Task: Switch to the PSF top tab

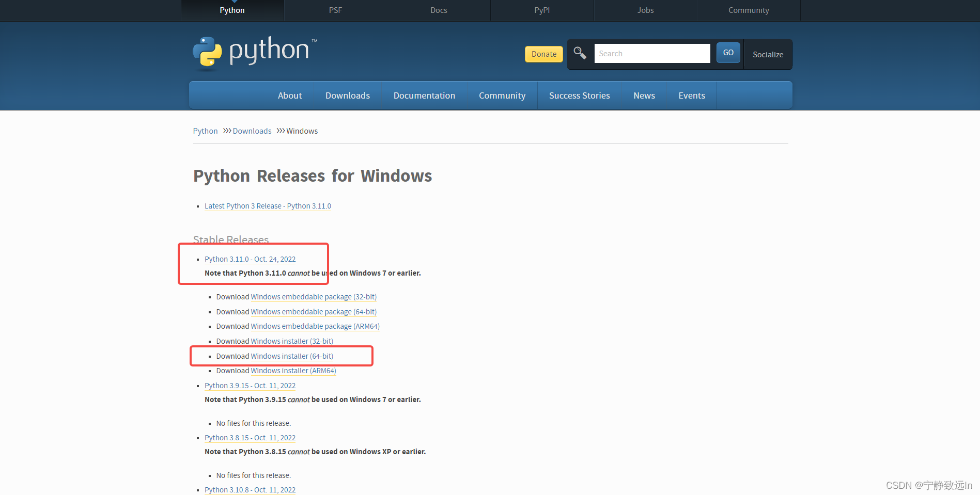Action: click(x=335, y=10)
